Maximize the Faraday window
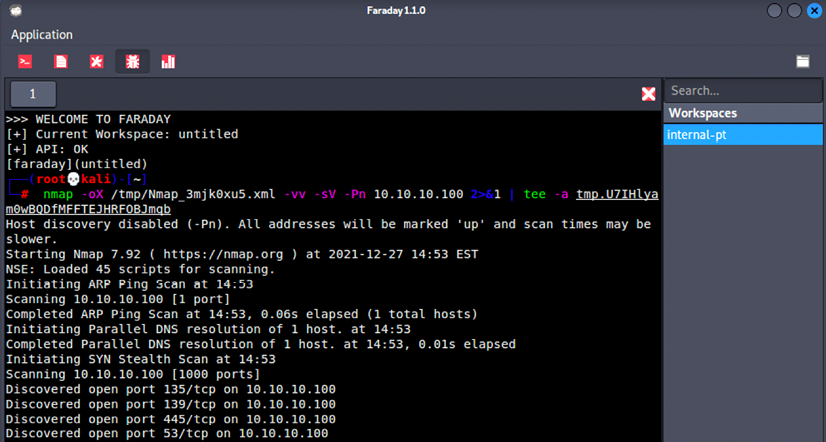Image resolution: width=826 pixels, height=442 pixels. [x=794, y=11]
